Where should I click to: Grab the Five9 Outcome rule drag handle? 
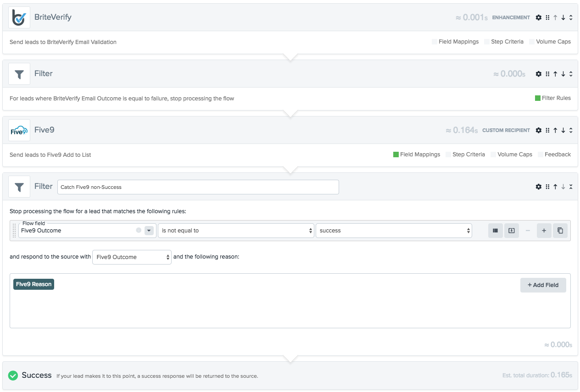14,231
